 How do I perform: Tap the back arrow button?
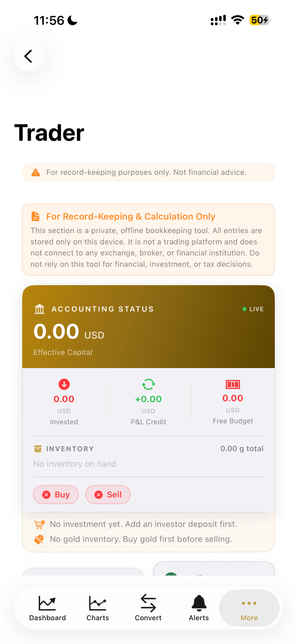[x=29, y=56]
